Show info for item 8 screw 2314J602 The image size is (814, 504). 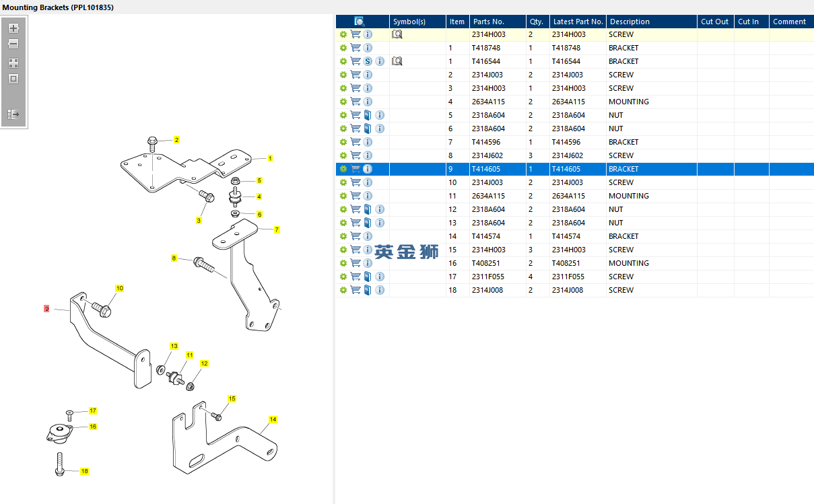pos(368,155)
